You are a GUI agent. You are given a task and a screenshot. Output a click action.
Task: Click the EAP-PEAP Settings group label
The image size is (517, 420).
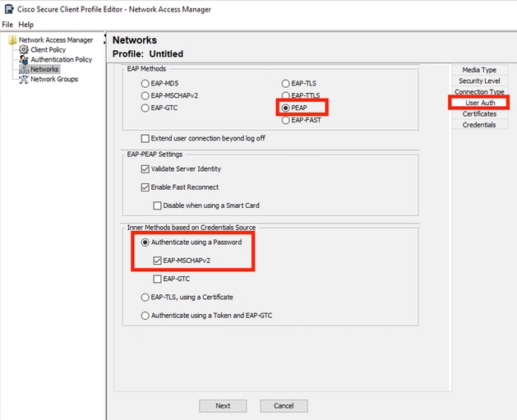[x=155, y=155]
